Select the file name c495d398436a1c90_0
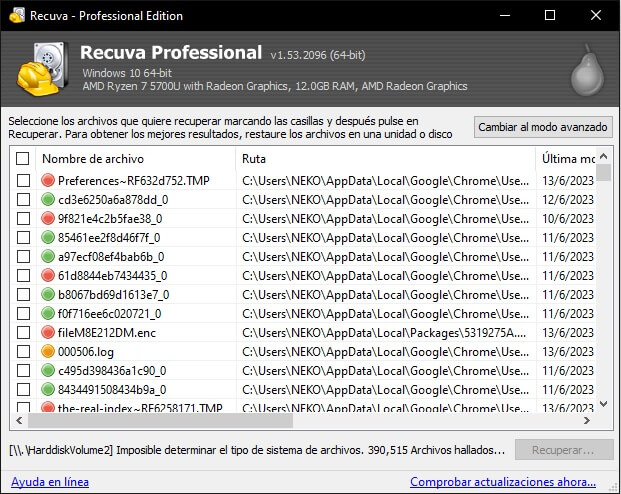Image resolution: width=621 pixels, height=494 pixels. (x=112, y=371)
